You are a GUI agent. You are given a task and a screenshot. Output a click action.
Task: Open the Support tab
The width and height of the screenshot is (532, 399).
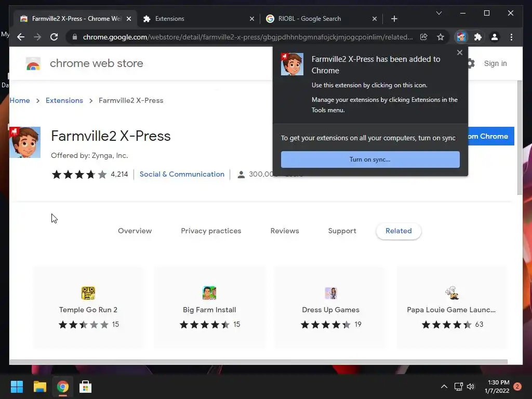tap(342, 231)
